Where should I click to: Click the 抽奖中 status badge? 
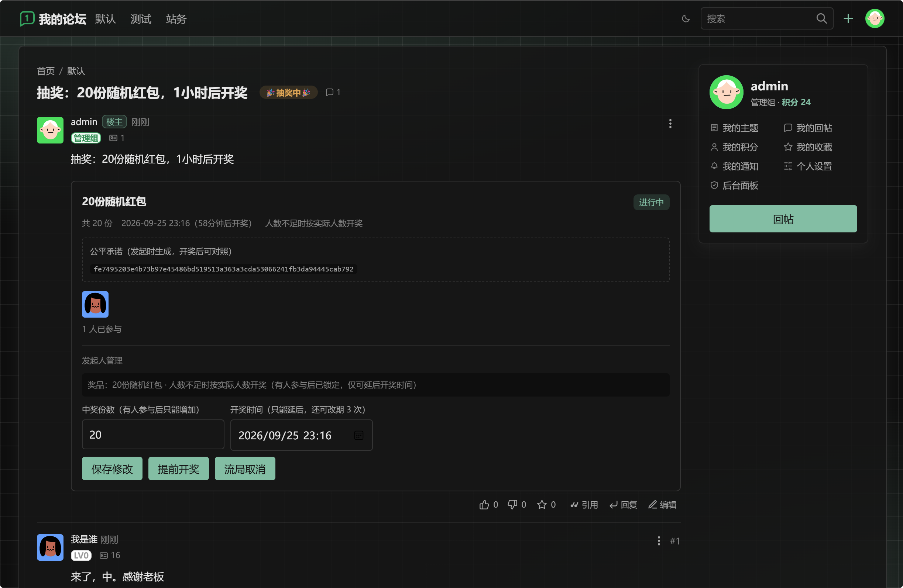pos(288,92)
